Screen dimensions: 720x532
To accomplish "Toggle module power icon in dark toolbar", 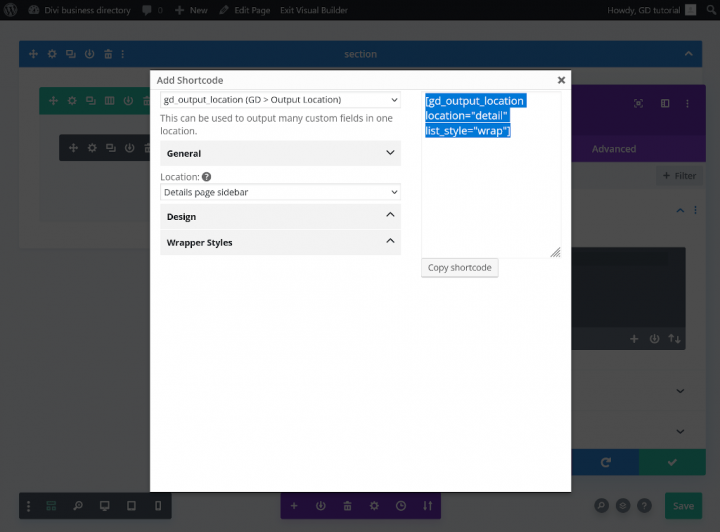I will pos(130,148).
